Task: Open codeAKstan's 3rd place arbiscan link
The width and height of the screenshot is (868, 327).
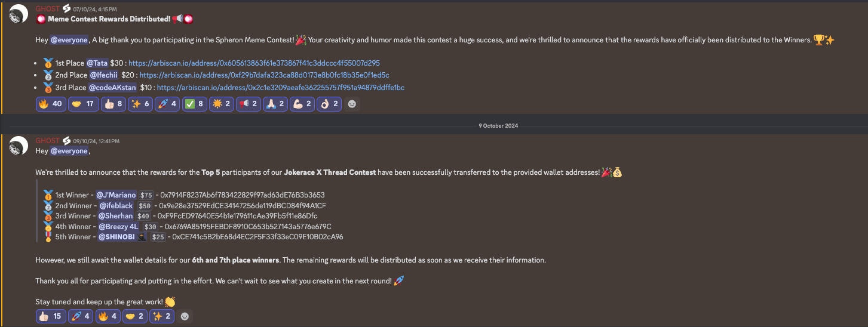Action: click(x=281, y=88)
